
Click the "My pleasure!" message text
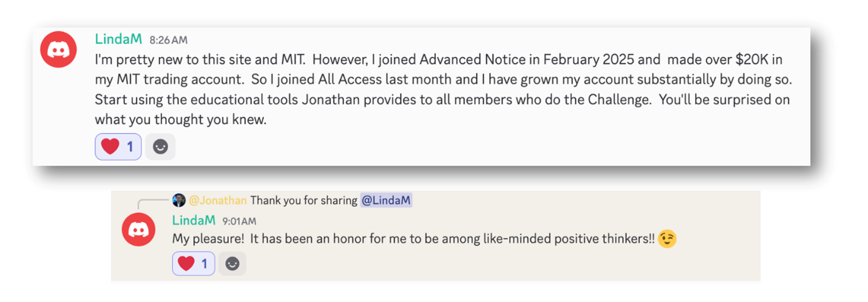(x=413, y=239)
